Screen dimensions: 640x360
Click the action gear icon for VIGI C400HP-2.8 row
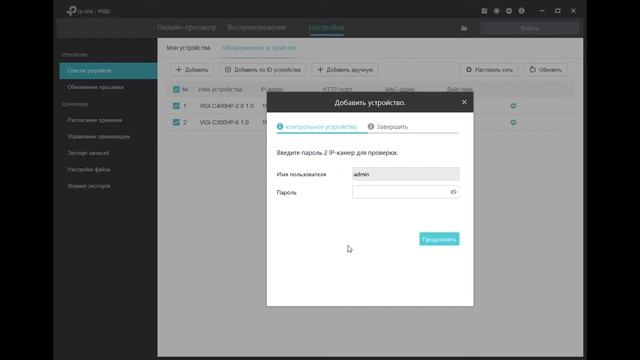[513, 106]
